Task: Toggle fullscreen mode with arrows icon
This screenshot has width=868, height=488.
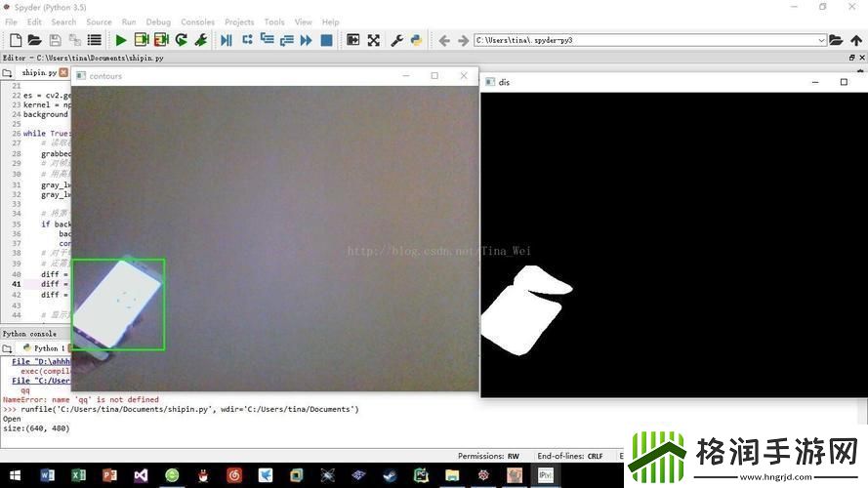Action: click(x=373, y=40)
